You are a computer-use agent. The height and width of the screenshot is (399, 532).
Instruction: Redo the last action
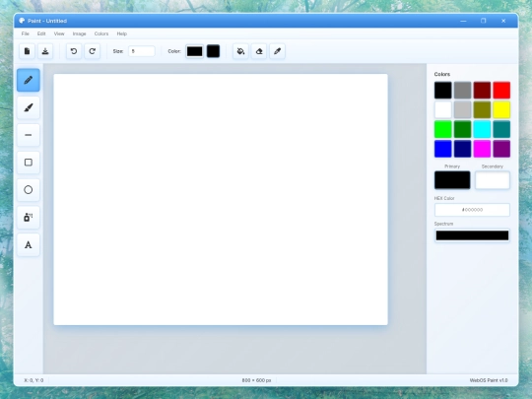[x=92, y=51]
